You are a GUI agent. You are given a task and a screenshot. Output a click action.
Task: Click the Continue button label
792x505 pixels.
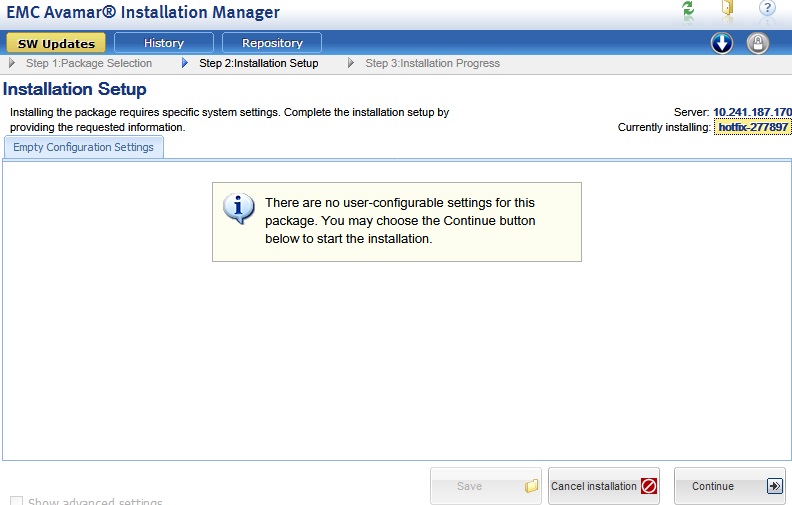[x=713, y=486]
